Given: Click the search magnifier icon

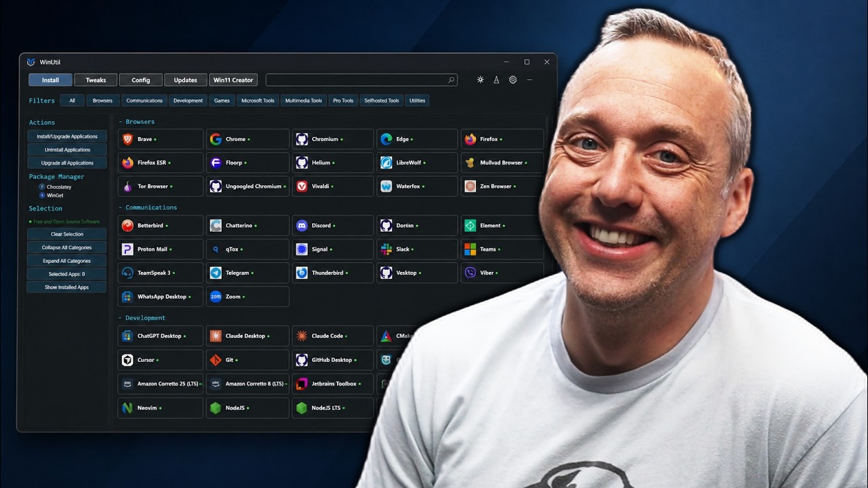Looking at the screenshot, I should [x=451, y=80].
